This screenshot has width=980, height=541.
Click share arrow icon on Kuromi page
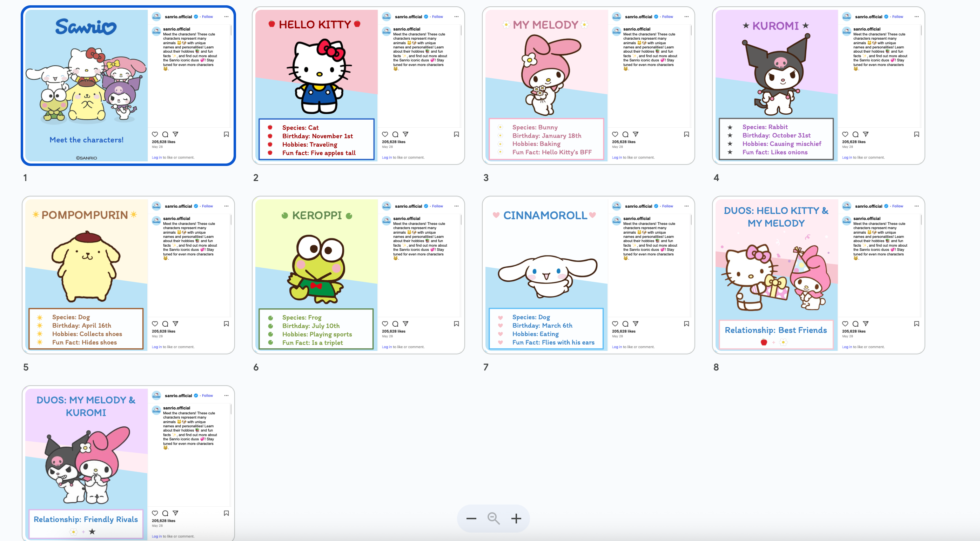[866, 134]
